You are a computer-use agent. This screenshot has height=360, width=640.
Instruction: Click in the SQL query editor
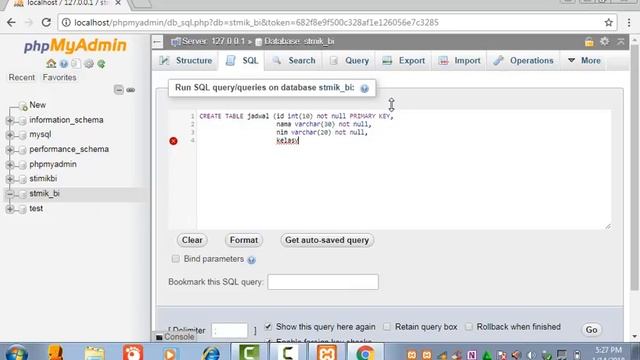tap(404, 169)
